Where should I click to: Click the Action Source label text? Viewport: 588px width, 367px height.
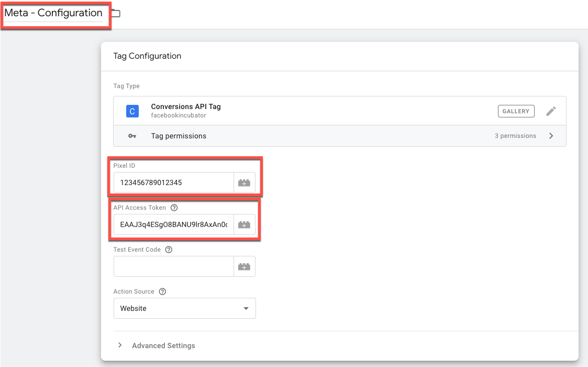[134, 292]
